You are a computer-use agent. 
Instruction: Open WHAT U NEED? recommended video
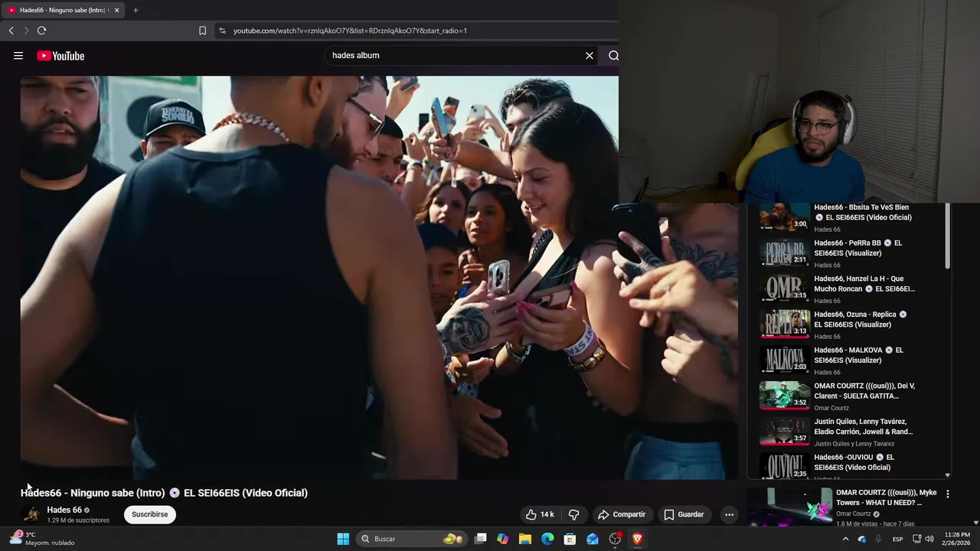coord(886,497)
